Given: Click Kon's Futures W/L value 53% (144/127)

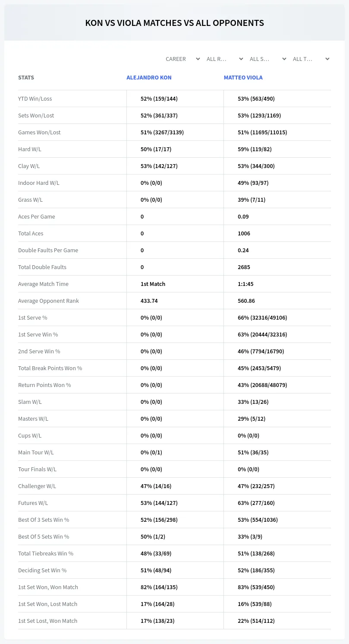Looking at the screenshot, I should point(159,503).
